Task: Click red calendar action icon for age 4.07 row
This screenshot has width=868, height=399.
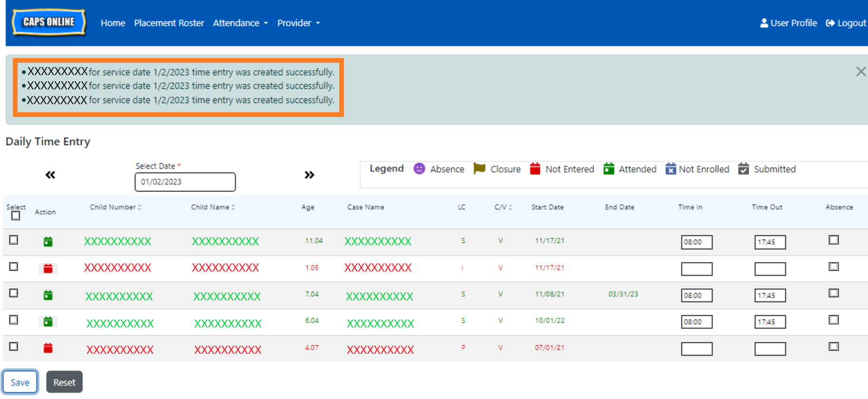Action: point(48,348)
